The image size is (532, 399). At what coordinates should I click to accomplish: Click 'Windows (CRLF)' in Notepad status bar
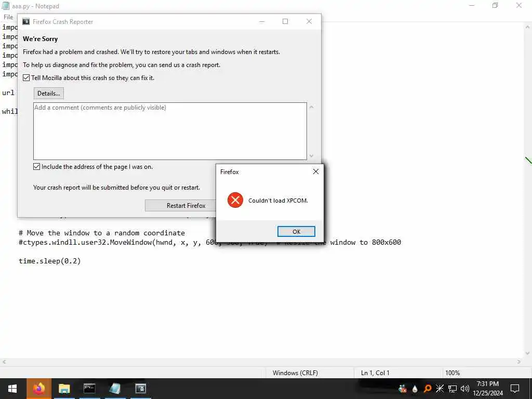(x=295, y=373)
